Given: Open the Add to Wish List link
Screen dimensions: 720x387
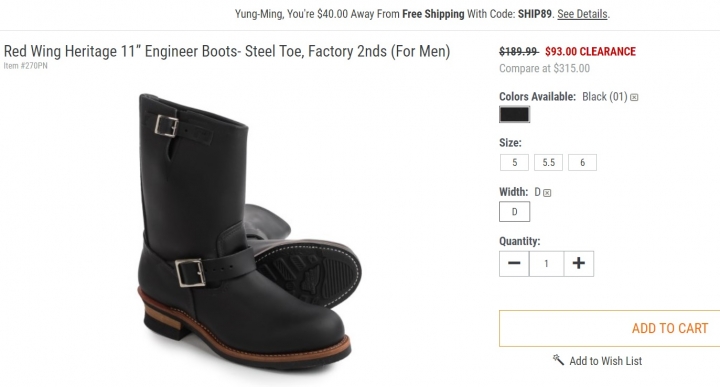Looking at the screenshot, I should pos(606,361).
